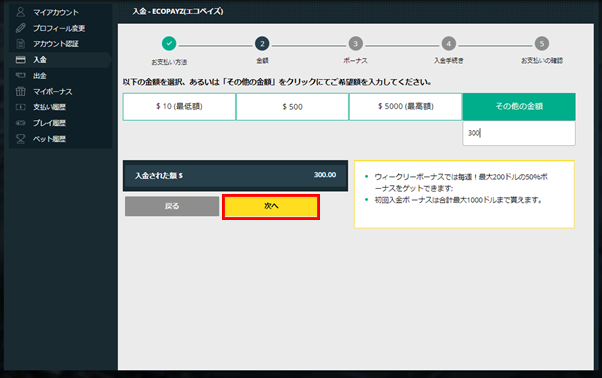Click the trophy icon beside ベット履歴
602x378 pixels.
tap(21, 139)
